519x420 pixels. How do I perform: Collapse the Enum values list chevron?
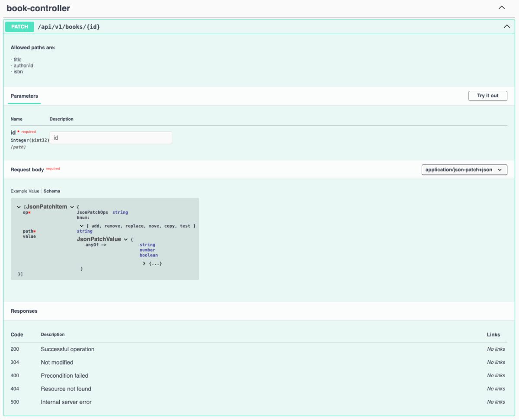(81, 226)
